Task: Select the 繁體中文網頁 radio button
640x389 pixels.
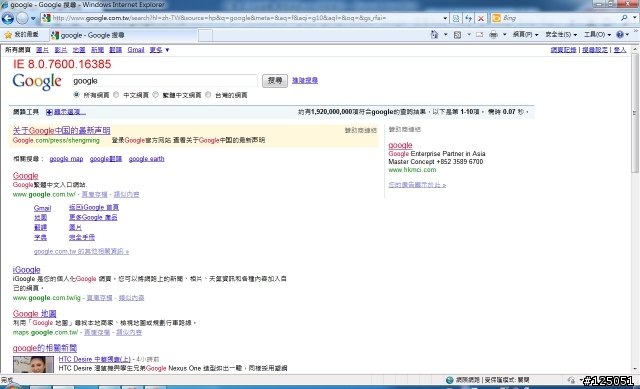Action: pyautogui.click(x=156, y=95)
